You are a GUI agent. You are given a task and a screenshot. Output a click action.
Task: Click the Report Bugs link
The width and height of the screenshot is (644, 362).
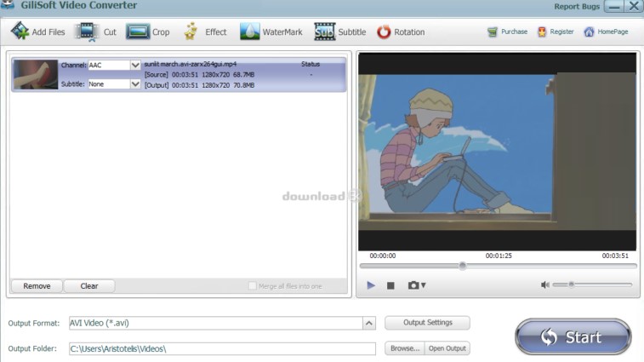[577, 7]
